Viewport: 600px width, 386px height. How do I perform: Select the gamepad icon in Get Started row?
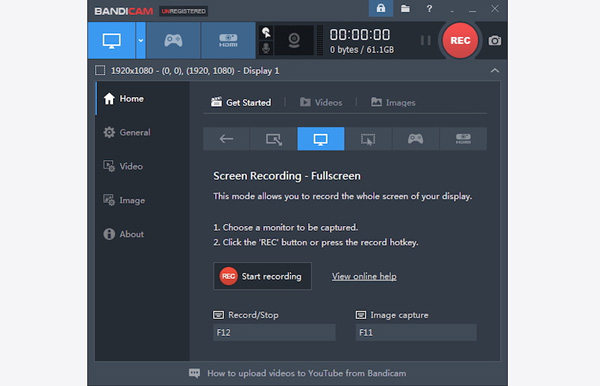(416, 139)
